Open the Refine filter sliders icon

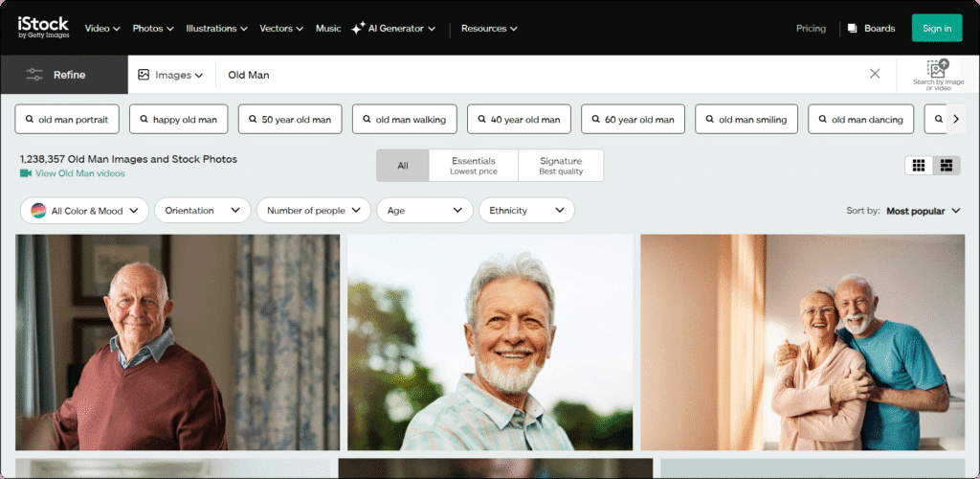click(x=34, y=75)
